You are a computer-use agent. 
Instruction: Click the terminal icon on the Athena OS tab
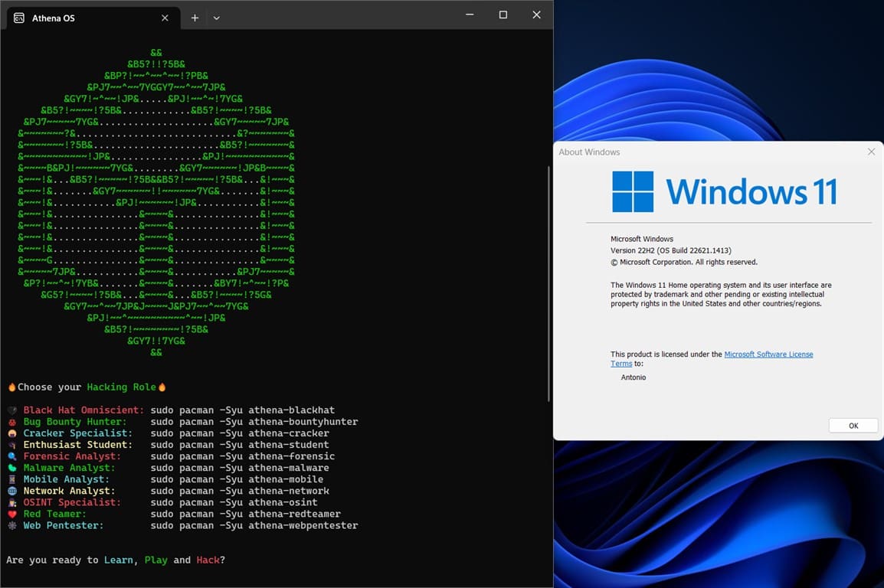click(18, 17)
